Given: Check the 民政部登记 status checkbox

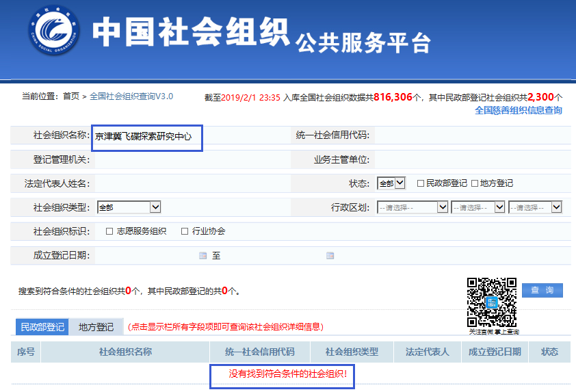Looking at the screenshot, I should click(x=421, y=183).
